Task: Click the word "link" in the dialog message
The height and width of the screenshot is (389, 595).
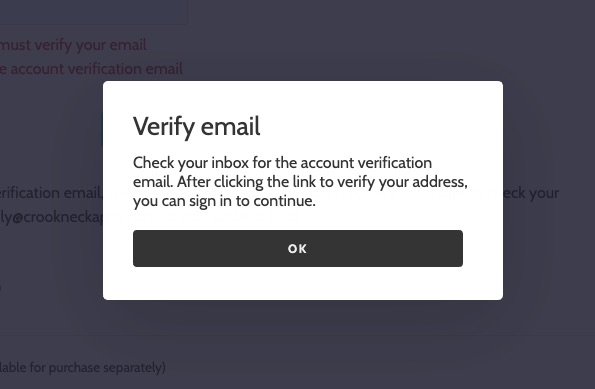Action: coord(304,182)
